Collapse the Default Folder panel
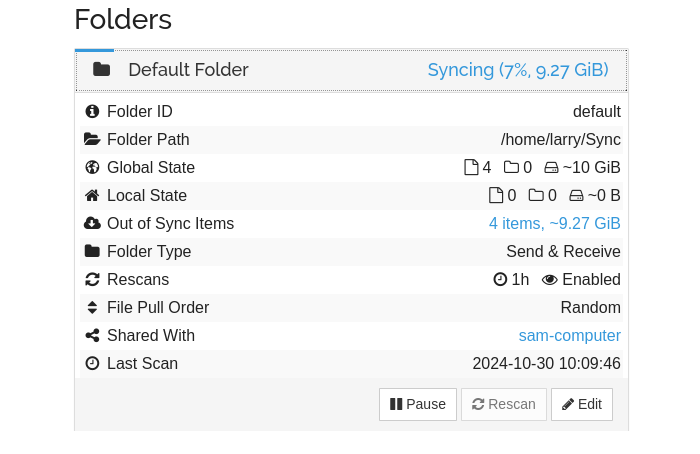 (188, 70)
